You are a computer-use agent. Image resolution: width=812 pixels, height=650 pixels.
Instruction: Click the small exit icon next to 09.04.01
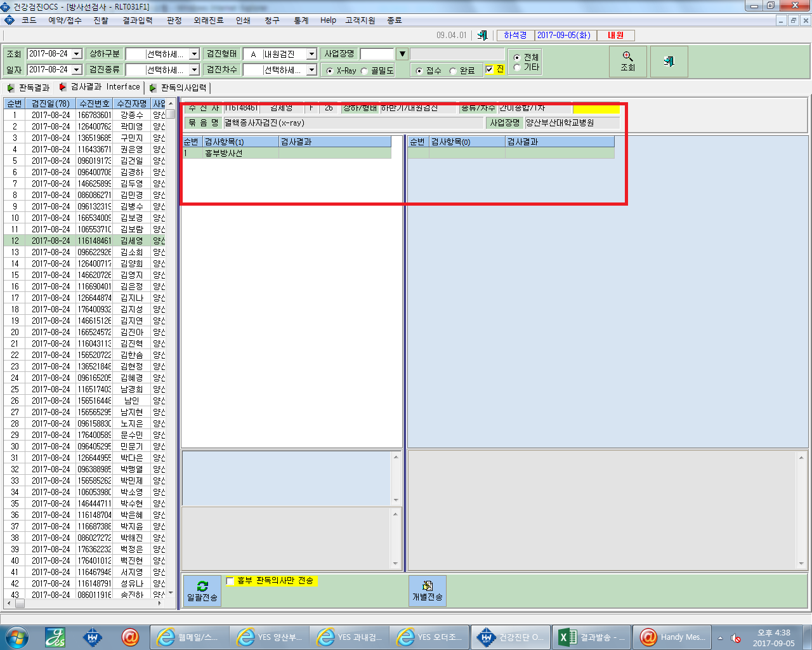click(x=482, y=36)
